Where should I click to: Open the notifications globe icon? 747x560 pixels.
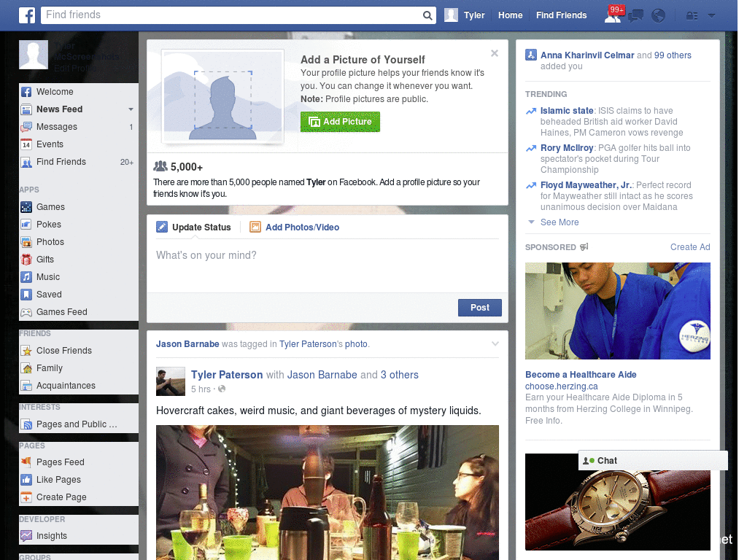click(659, 16)
